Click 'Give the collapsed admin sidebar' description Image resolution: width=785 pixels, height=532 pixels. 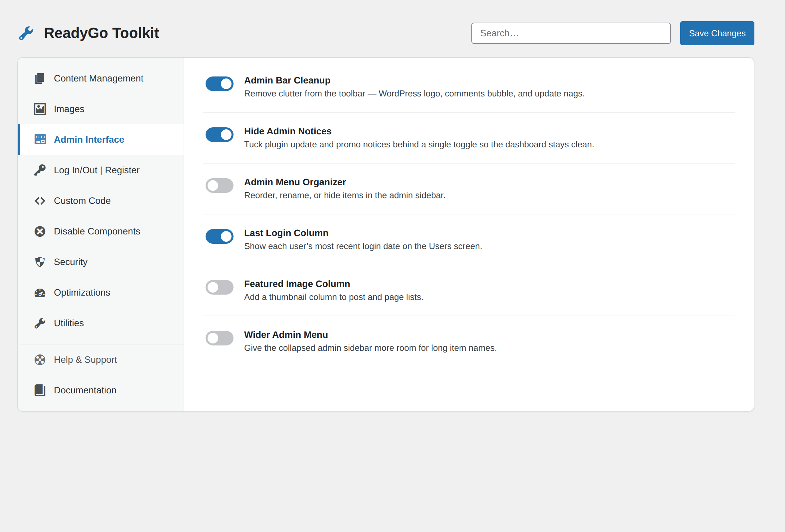[370, 348]
